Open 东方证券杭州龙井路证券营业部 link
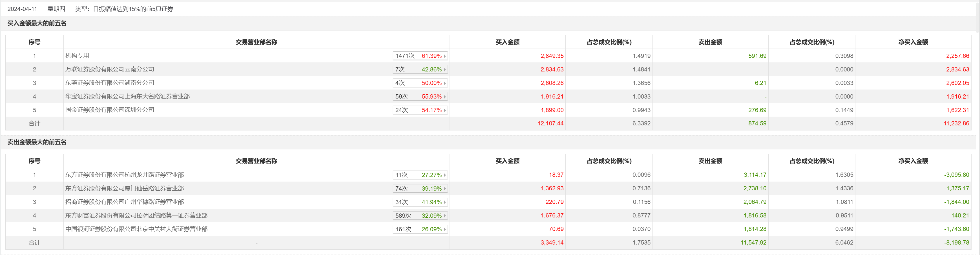The height and width of the screenshot is (255, 980). [x=124, y=175]
